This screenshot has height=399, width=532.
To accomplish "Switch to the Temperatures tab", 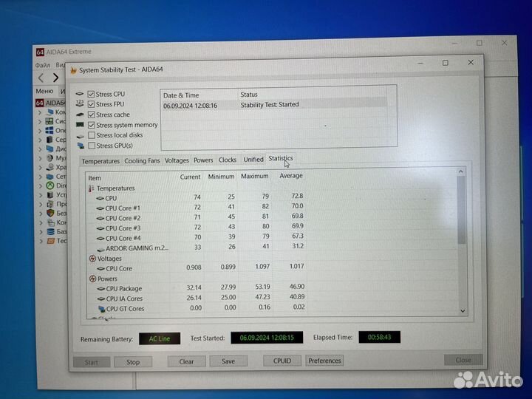I will click(100, 161).
